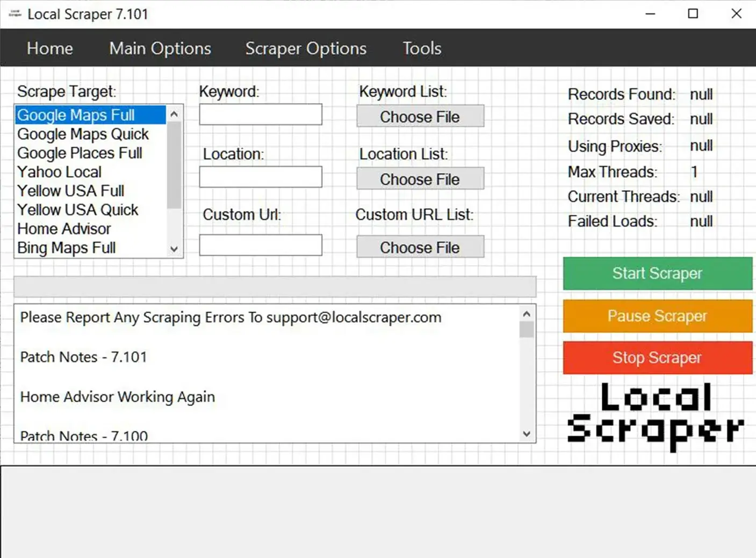
Task: Click the log box scroll down arrow
Action: coord(527,434)
